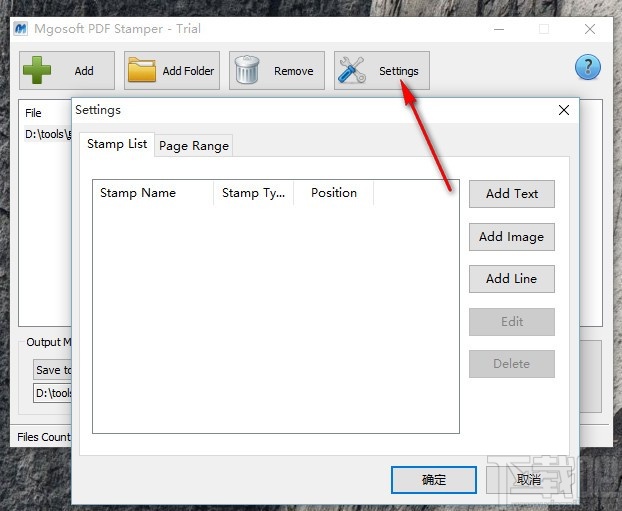
Task: Click the Add Line button
Action: click(x=512, y=279)
